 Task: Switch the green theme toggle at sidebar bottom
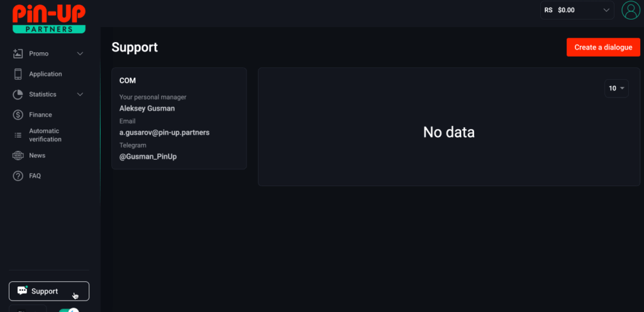(69, 310)
